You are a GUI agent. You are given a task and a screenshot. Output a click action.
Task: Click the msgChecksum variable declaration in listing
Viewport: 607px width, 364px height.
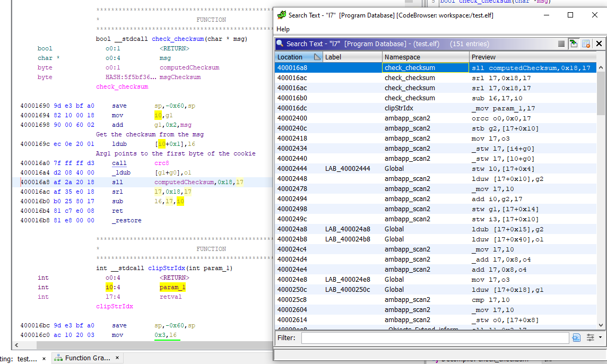[180, 77]
